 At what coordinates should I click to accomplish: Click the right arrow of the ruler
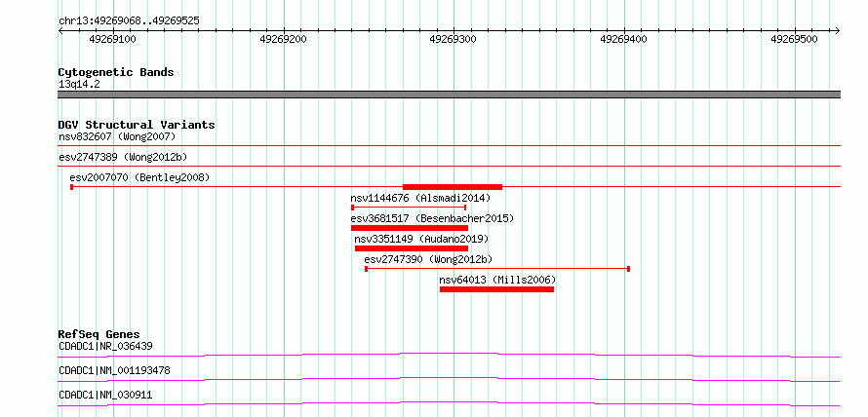(x=838, y=30)
